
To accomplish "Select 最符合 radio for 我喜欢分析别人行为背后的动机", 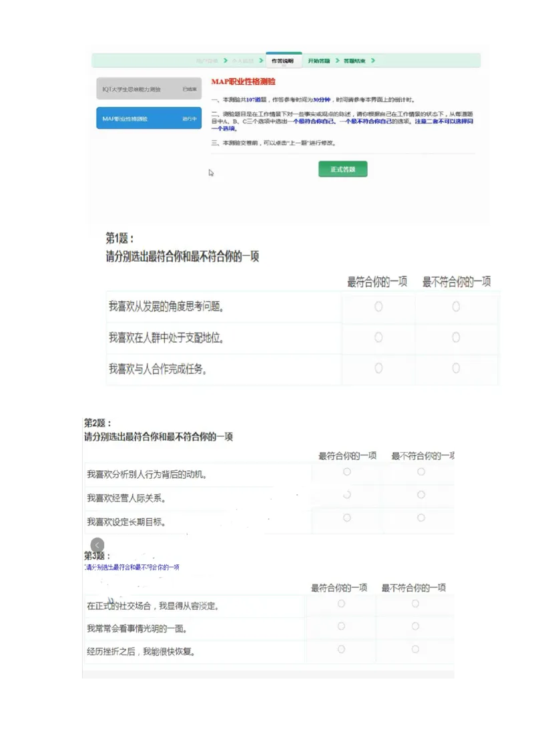I will tap(346, 471).
